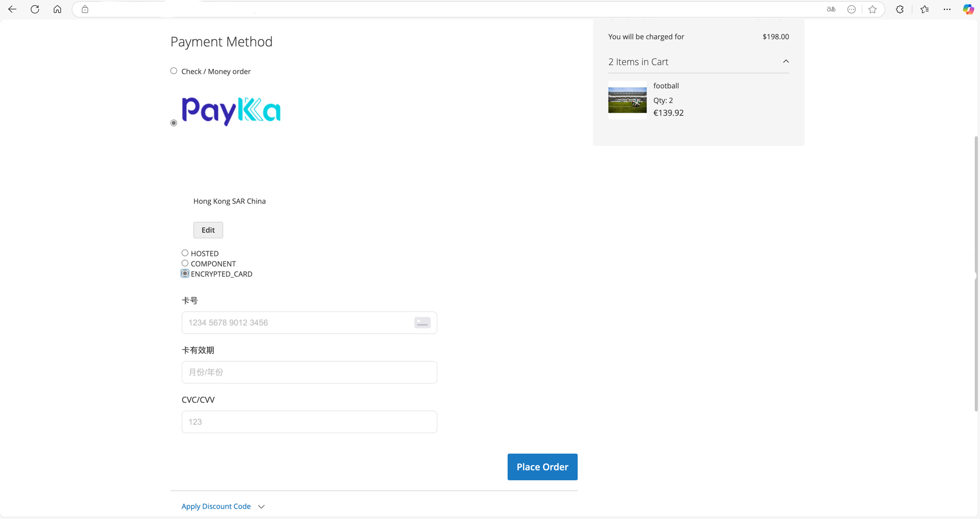
Task: Focus the CVC/CVV input field
Action: click(309, 422)
